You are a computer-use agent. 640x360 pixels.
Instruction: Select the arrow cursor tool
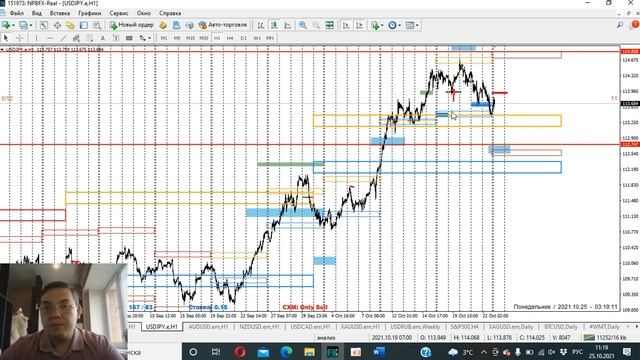(6, 38)
